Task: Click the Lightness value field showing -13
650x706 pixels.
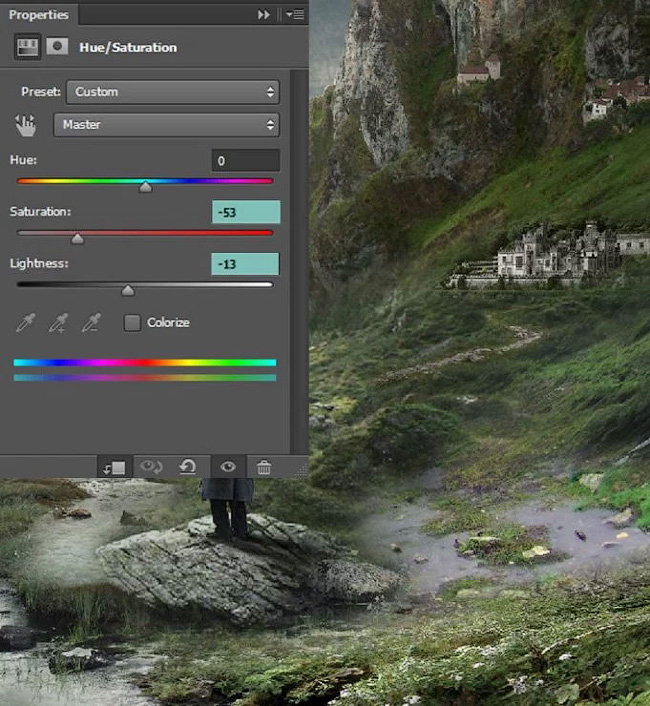Action: coord(245,264)
